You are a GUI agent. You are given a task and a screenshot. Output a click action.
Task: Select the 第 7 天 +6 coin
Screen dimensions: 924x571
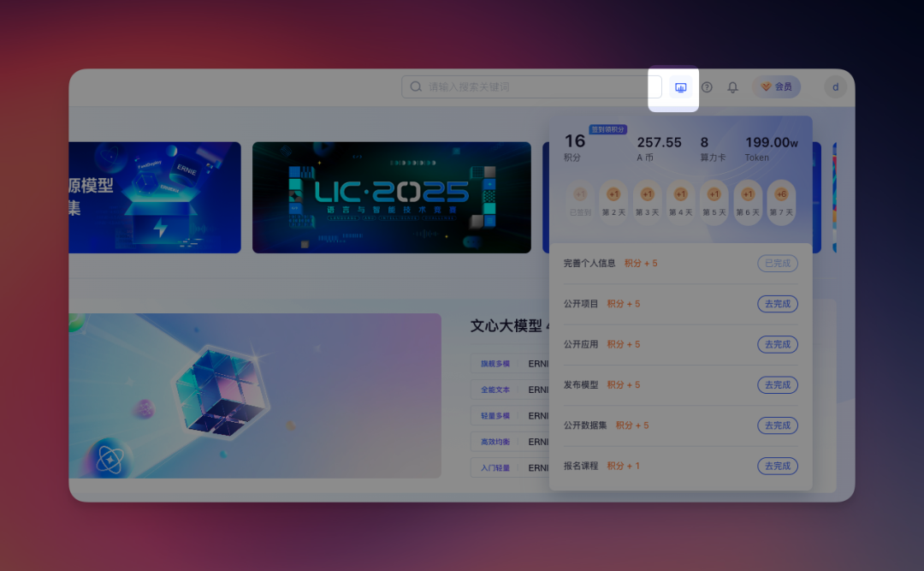coord(781,202)
